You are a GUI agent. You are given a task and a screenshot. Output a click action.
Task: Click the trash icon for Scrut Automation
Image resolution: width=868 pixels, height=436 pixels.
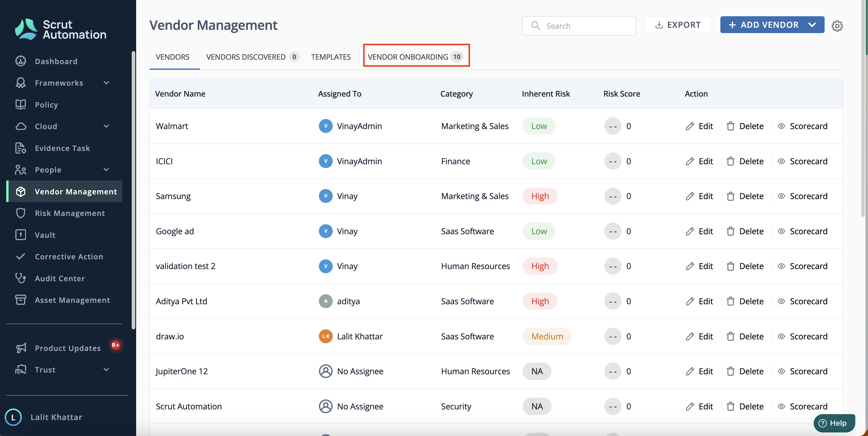730,406
